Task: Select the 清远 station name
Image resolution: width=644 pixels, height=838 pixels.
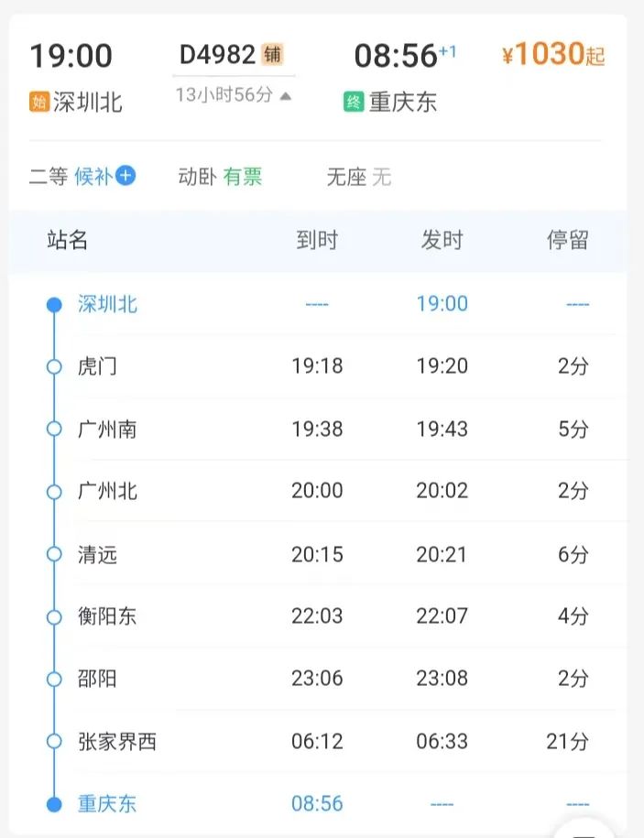Action: (x=97, y=554)
